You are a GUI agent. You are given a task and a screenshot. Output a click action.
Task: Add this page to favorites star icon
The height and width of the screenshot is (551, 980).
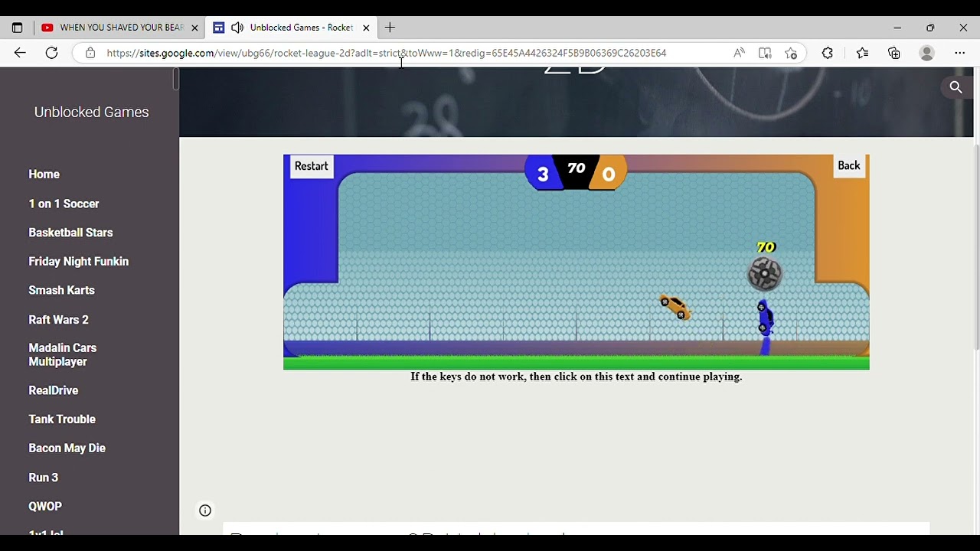791,53
